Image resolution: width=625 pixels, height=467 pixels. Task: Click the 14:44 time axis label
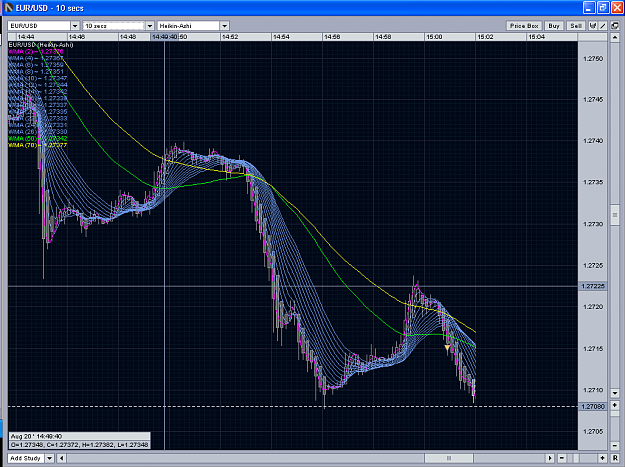(x=26, y=37)
